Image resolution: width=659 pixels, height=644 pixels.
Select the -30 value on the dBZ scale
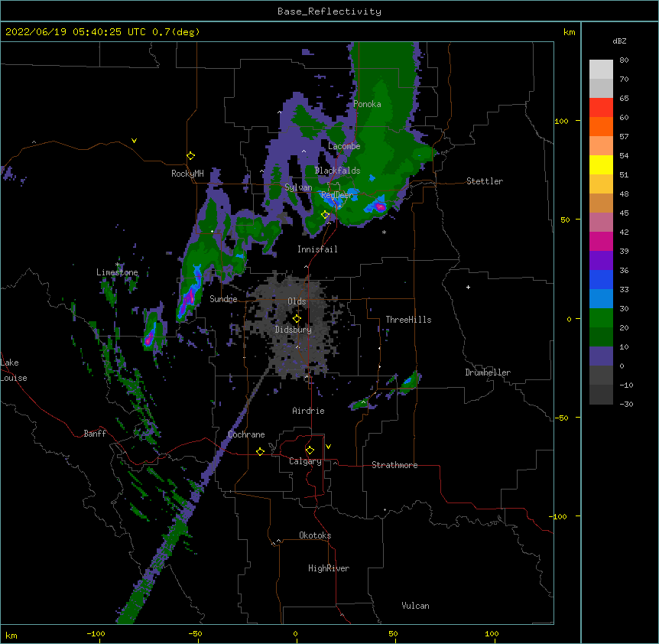click(x=626, y=404)
